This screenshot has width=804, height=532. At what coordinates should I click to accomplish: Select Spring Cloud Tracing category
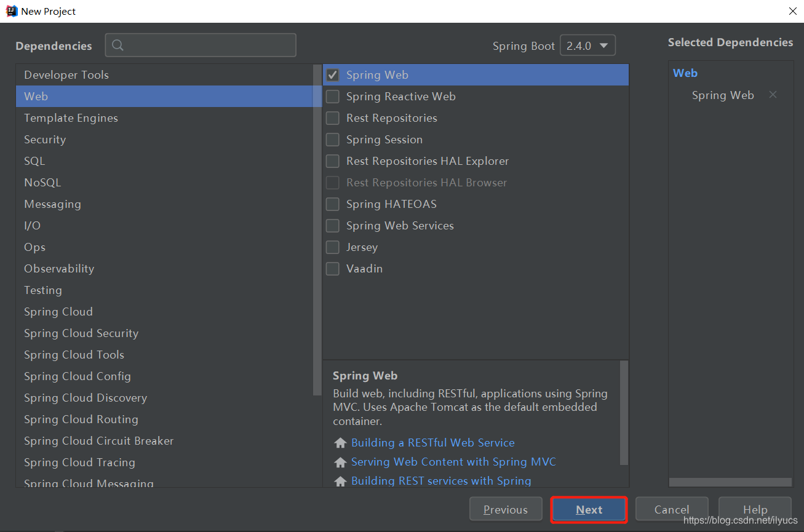pyautogui.click(x=165, y=463)
